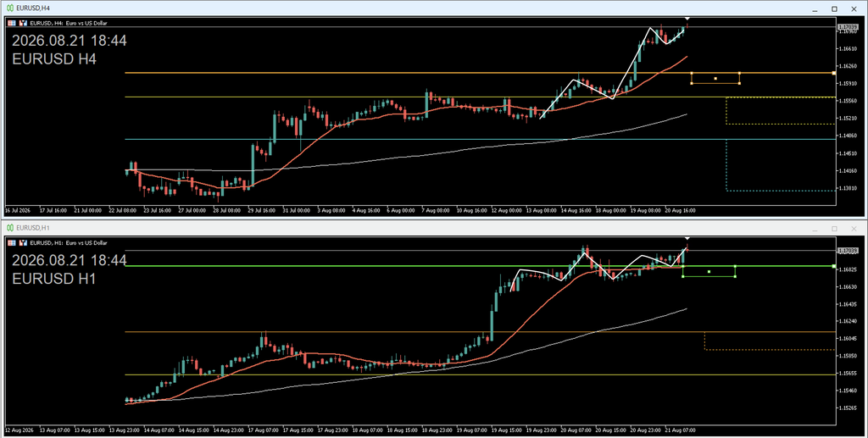Click the 1.16045 price scale value in H1
The image size is (868, 438).
(848, 339)
